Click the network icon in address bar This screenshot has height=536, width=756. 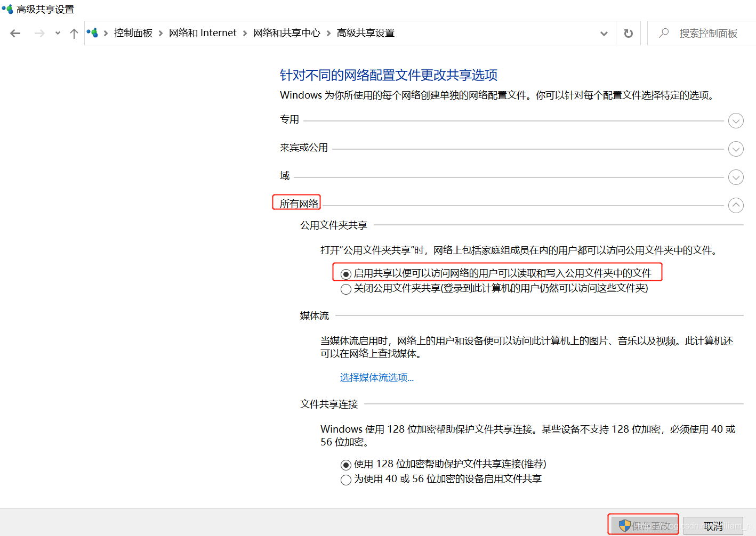pos(92,33)
